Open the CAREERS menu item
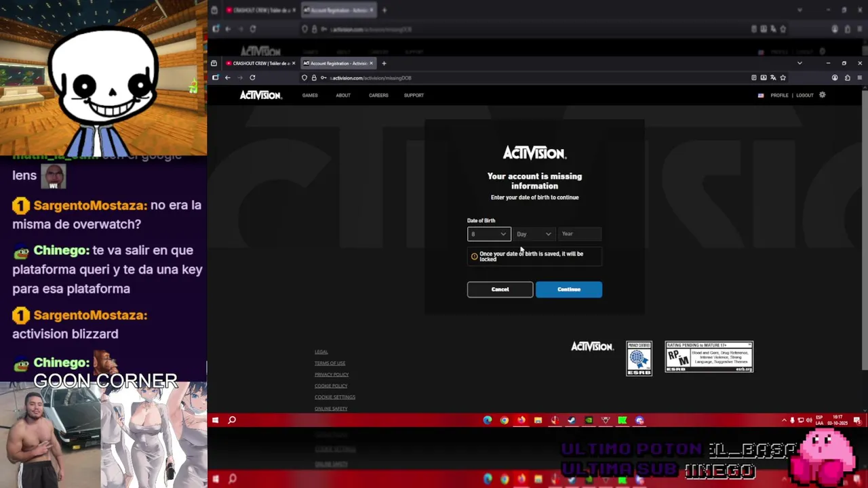 [x=378, y=96]
